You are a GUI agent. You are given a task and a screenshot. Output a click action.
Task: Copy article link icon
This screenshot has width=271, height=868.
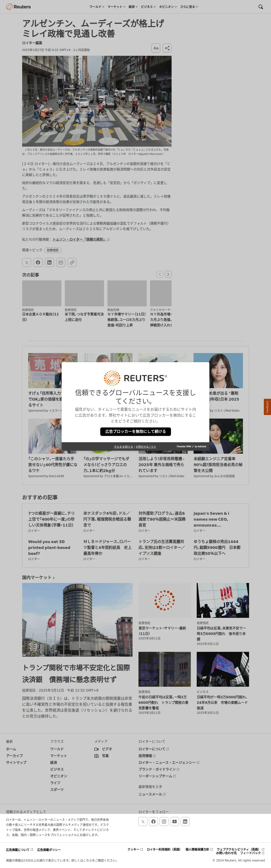(72, 262)
